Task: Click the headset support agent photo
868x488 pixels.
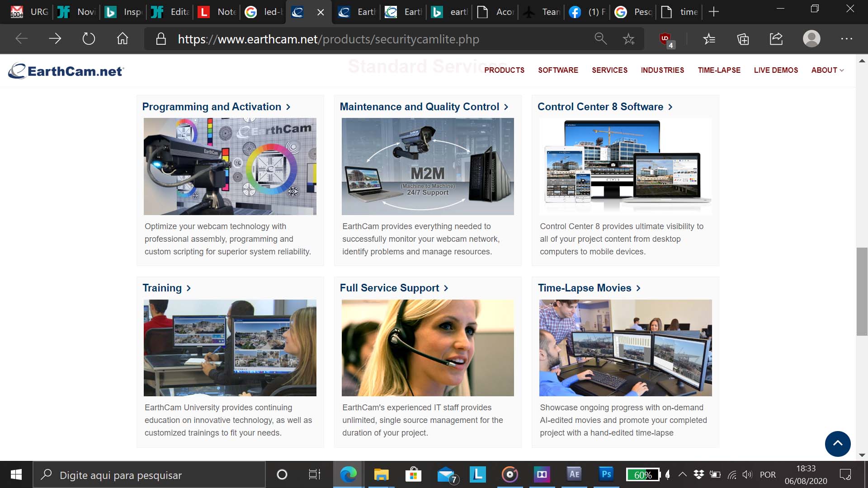Action: pos(428,348)
